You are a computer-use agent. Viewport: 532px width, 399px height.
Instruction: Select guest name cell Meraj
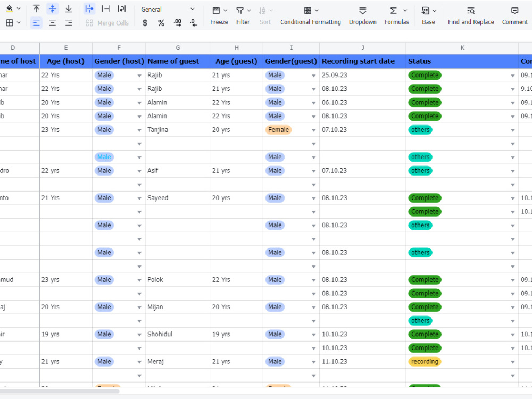178,362
